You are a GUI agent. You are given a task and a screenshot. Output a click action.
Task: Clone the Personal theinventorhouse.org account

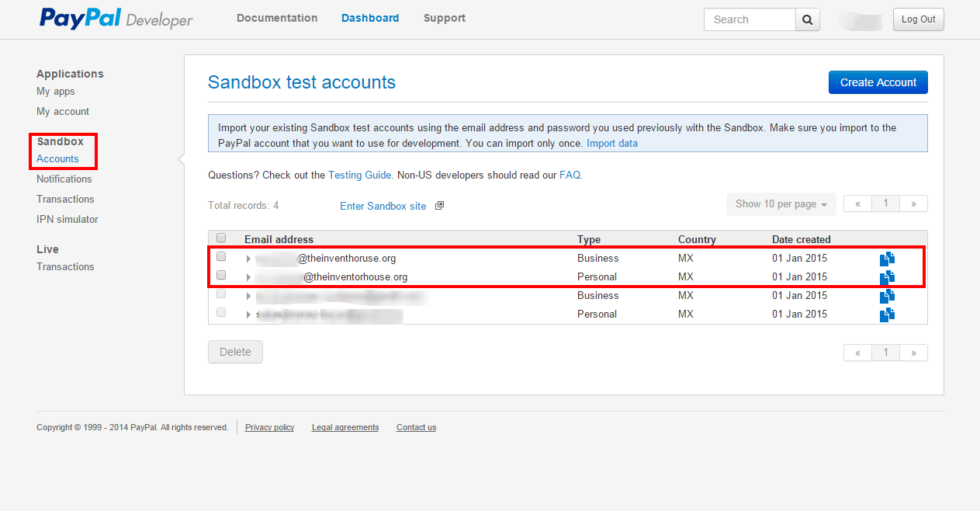[887, 276]
